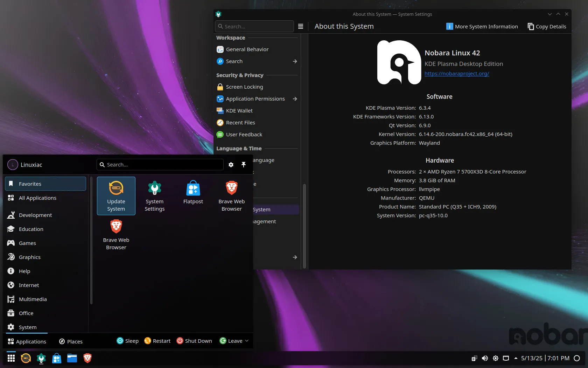Open the Discover software store in taskbar
This screenshot has height=368, width=588.
pos(56,358)
